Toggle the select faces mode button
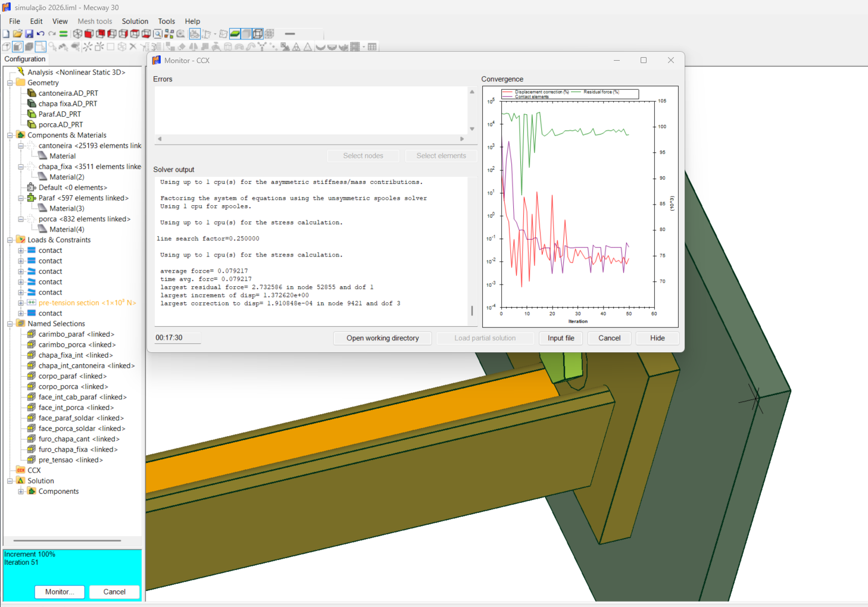This screenshot has width=868, height=607. click(18, 47)
